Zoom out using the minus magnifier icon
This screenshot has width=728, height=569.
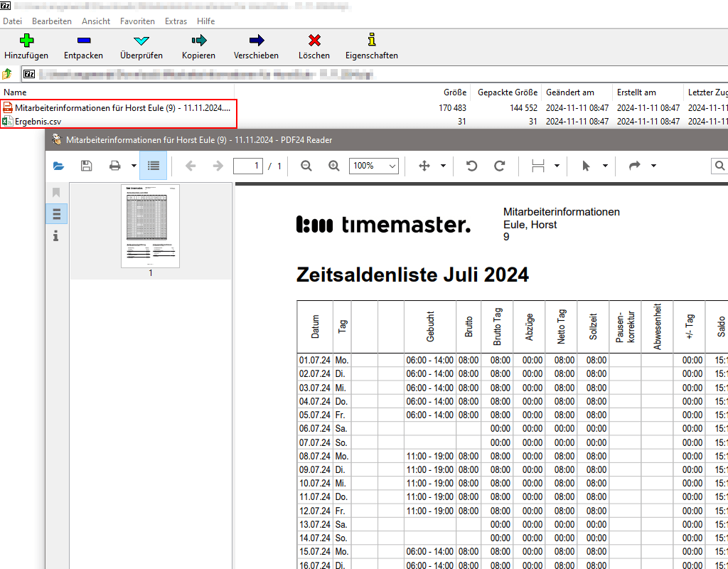click(x=305, y=166)
